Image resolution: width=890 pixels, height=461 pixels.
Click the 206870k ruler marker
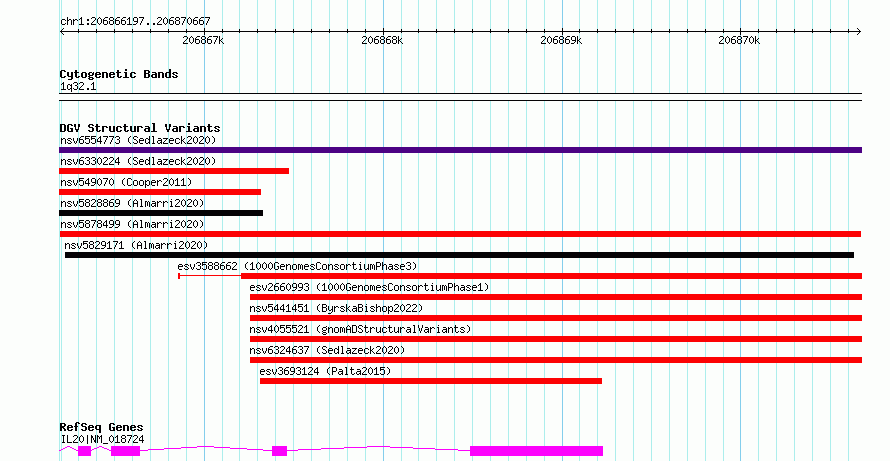(739, 41)
